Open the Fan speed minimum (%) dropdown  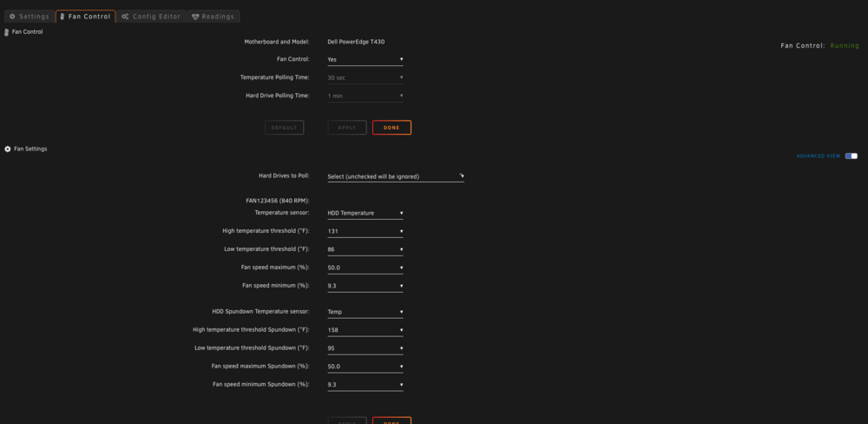pyautogui.click(x=365, y=286)
